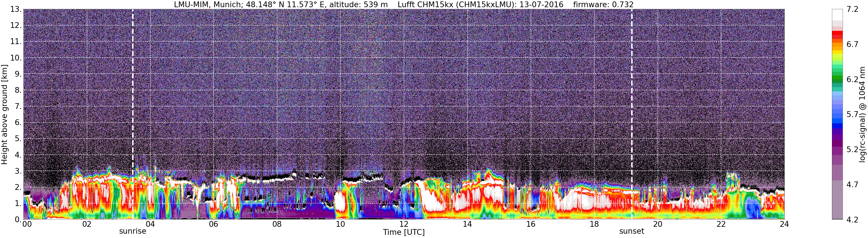Image resolution: width=868 pixels, height=238 pixels.
Task: Click the x-axis tick label '20'
Action: tap(657, 224)
